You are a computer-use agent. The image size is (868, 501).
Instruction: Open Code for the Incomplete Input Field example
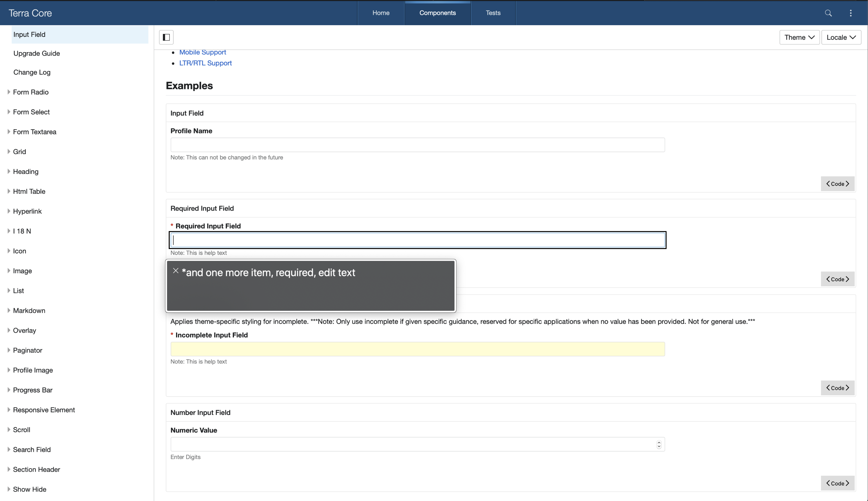(x=837, y=388)
